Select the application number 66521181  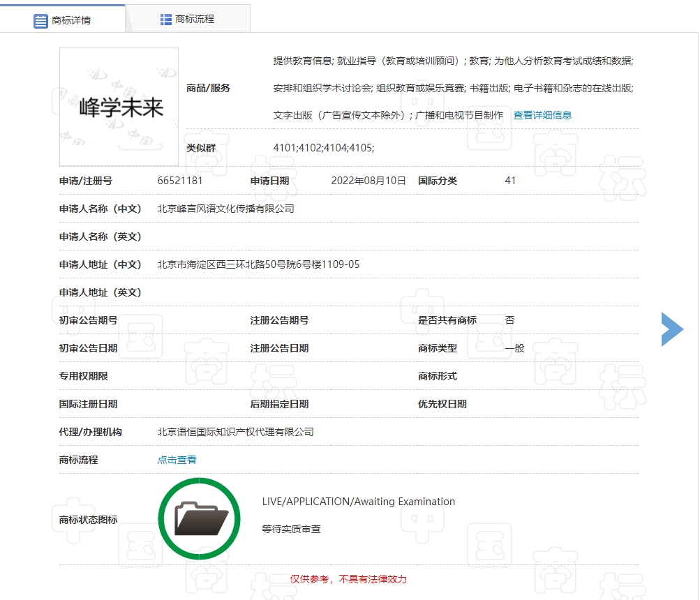180,181
